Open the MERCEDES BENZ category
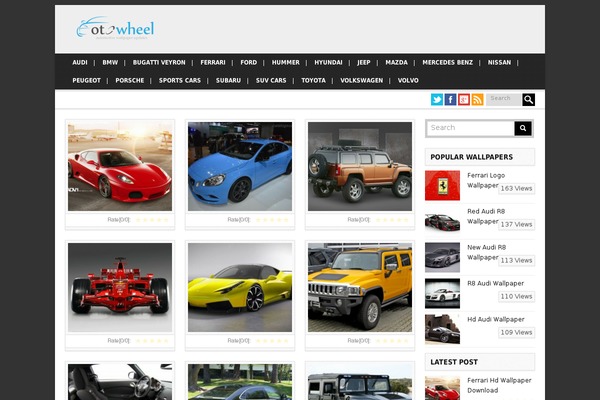 coord(448,62)
